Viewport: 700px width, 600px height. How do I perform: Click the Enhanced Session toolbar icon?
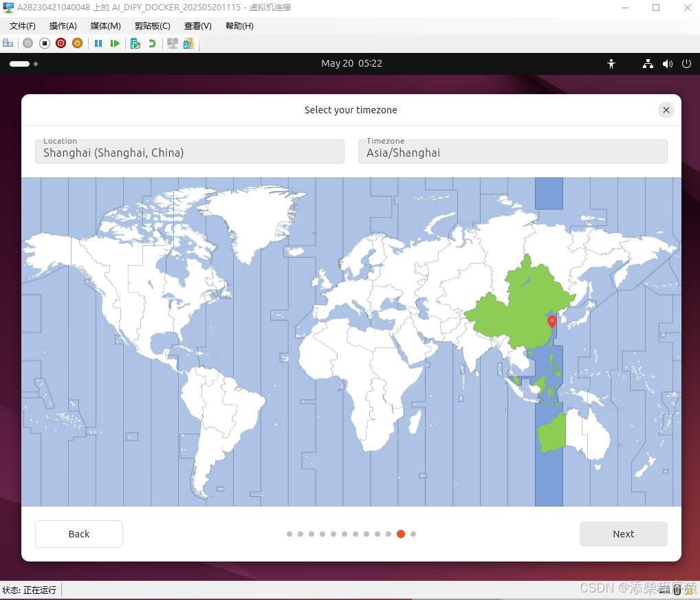pos(173,43)
